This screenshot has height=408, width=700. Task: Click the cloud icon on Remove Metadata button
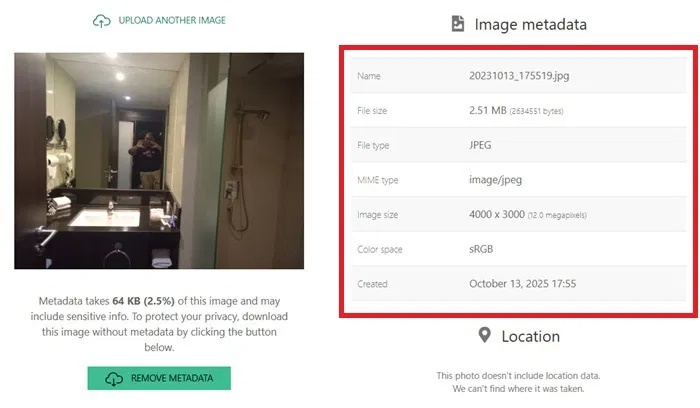point(115,378)
